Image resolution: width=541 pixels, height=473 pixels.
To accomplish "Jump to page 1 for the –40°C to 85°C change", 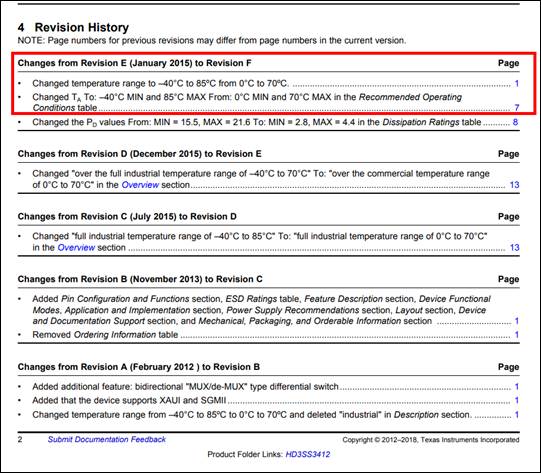I will pyautogui.click(x=517, y=83).
